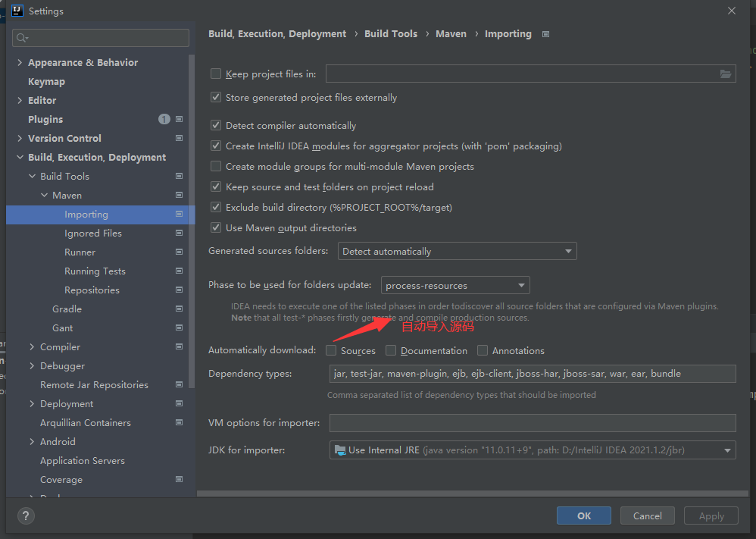The height and width of the screenshot is (539, 756).
Task: Select Runner under Maven
Action: (80, 252)
